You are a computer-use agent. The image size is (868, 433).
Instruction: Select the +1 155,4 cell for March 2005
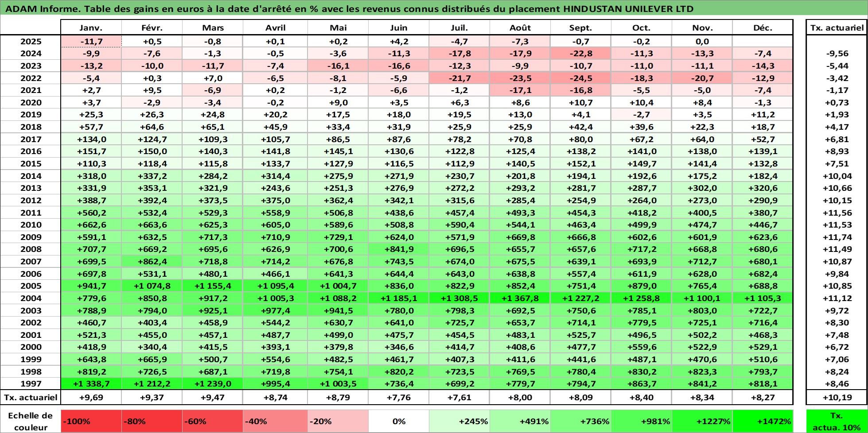213,286
